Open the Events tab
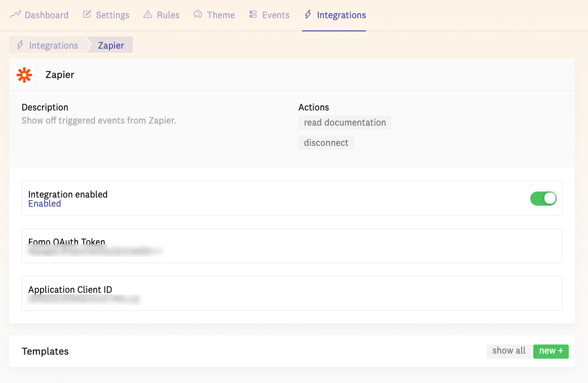Screen dimensions: 588x383 pos(270,15)
